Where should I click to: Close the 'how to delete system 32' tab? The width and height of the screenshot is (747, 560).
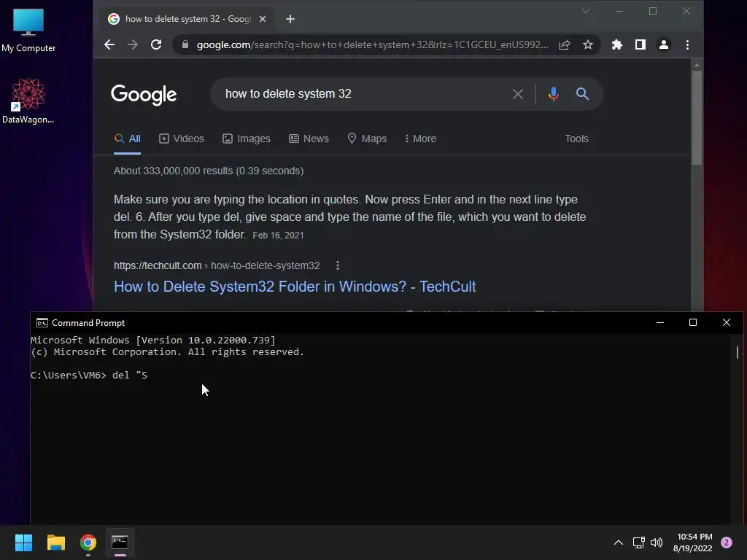[263, 19]
